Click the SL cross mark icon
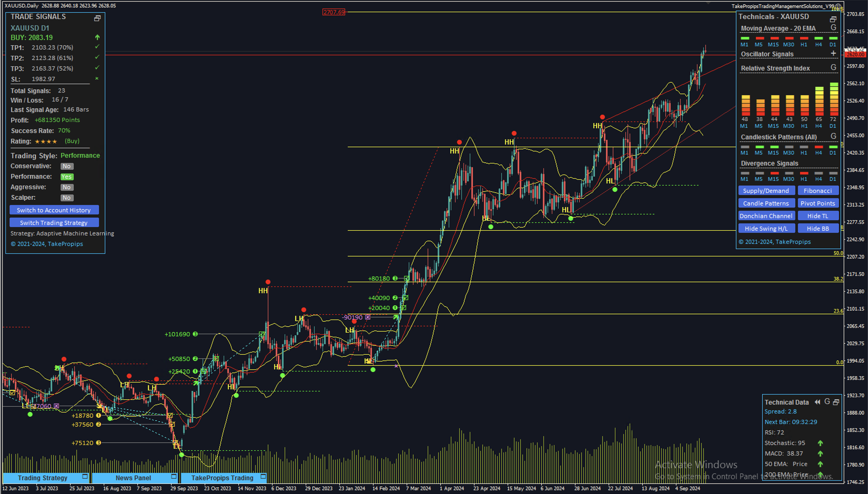Screen dimensions: 868x494 (97, 78)
